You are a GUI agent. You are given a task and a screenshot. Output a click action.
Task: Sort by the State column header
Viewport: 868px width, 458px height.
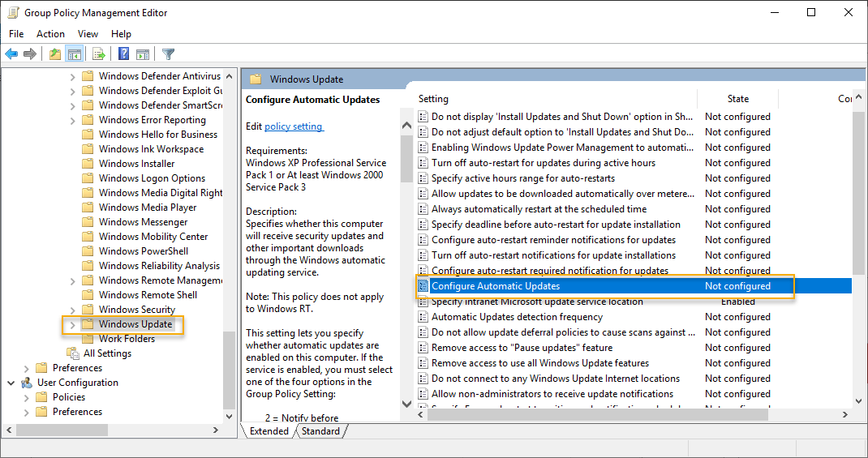pyautogui.click(x=738, y=99)
